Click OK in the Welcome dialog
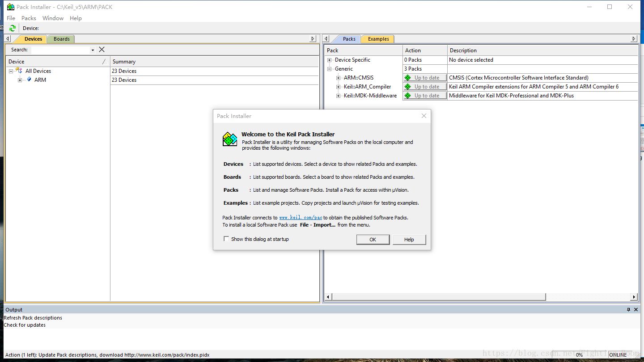The image size is (644, 362). 373,240
